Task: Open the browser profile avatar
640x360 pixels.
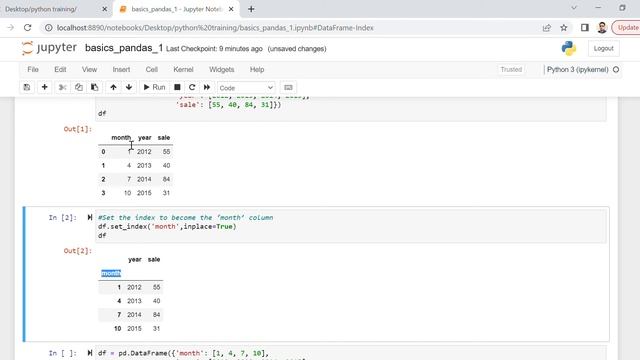Action: tap(602, 28)
